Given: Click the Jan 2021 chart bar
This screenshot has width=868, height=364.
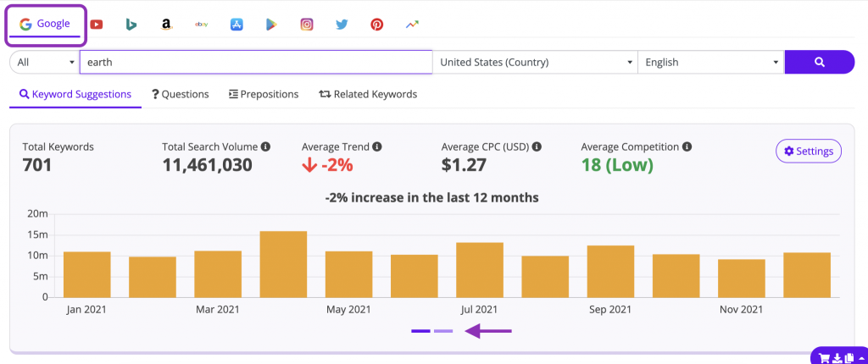Looking at the screenshot, I should [x=87, y=274].
